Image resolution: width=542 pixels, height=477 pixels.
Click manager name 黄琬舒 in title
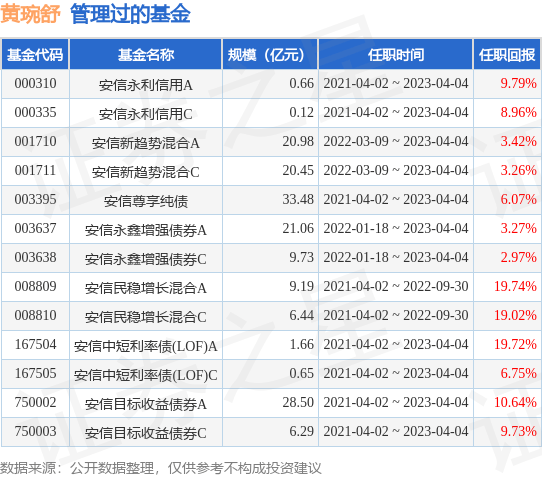pos(30,14)
